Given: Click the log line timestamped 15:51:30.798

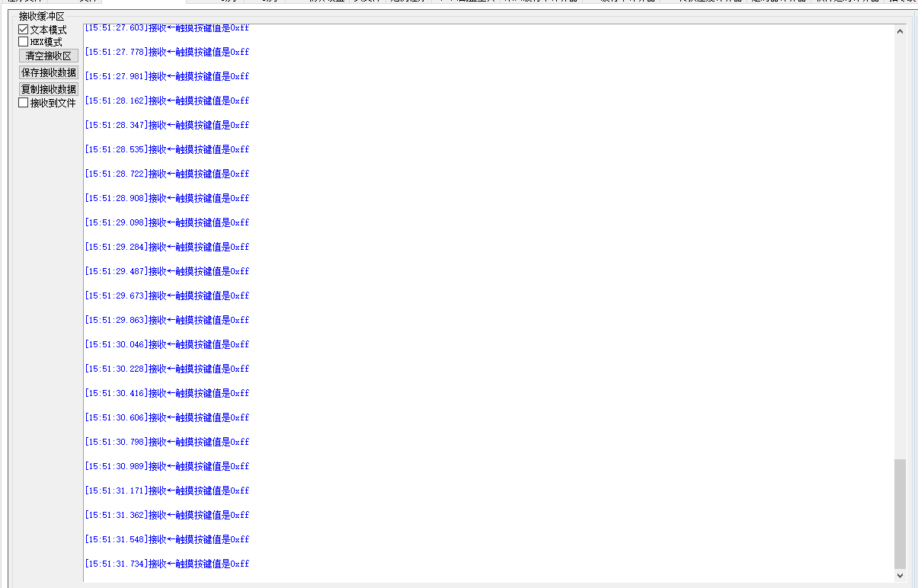Looking at the screenshot, I should 167,442.
